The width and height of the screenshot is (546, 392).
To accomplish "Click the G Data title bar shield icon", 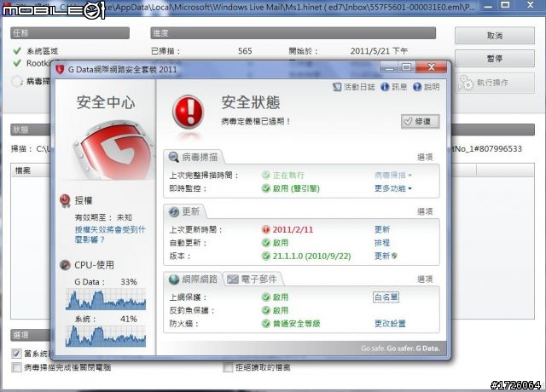I will click(x=60, y=69).
